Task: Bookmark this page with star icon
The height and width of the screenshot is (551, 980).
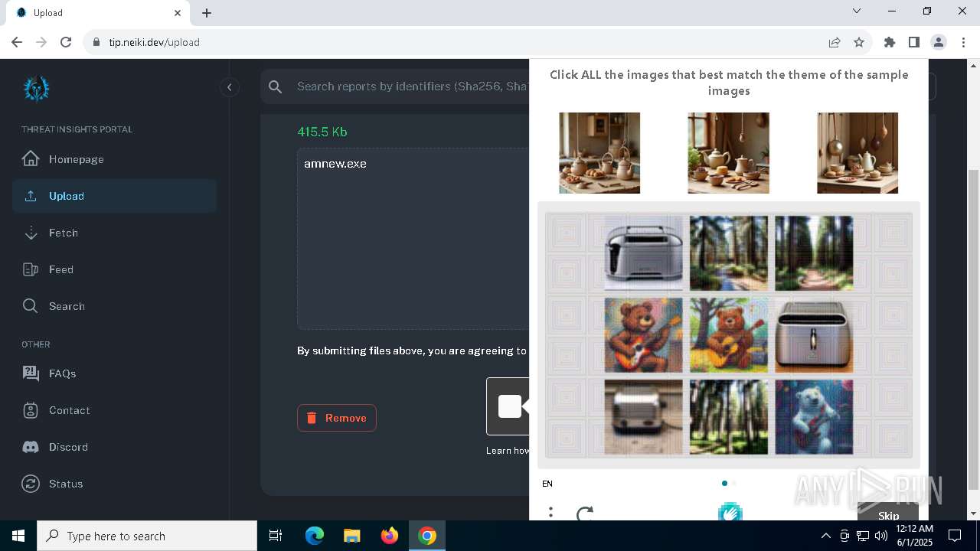Action: pyautogui.click(x=859, y=42)
